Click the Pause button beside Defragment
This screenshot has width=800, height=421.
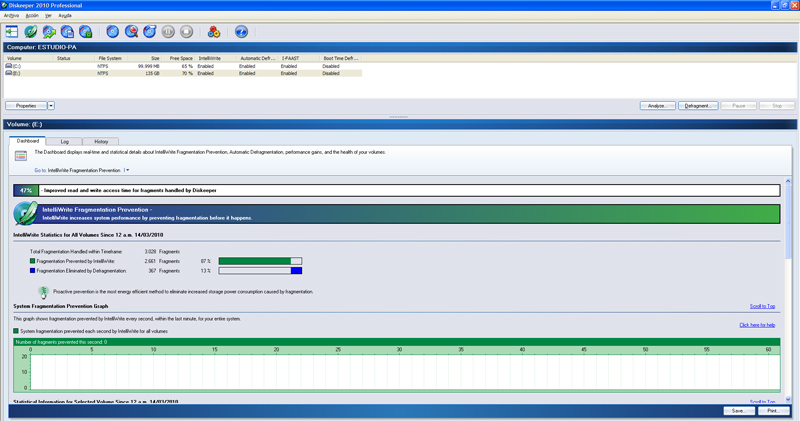[x=739, y=106]
